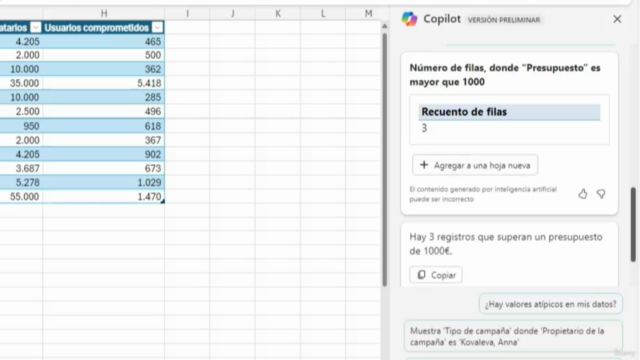Select cell with value 35.000

(x=21, y=83)
